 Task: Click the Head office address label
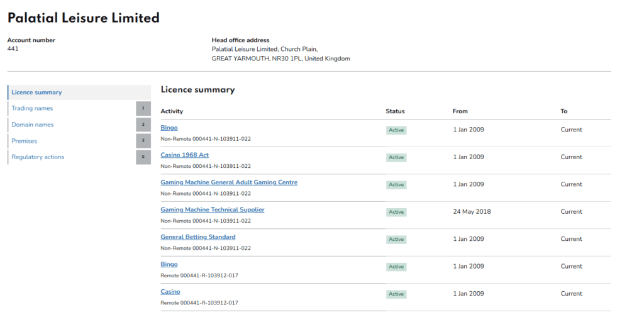pyautogui.click(x=241, y=40)
